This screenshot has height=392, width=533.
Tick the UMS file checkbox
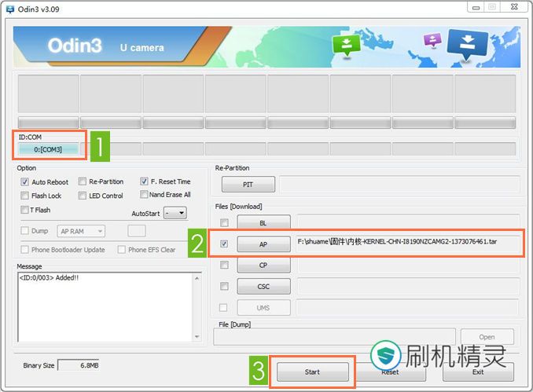pyautogui.click(x=223, y=307)
